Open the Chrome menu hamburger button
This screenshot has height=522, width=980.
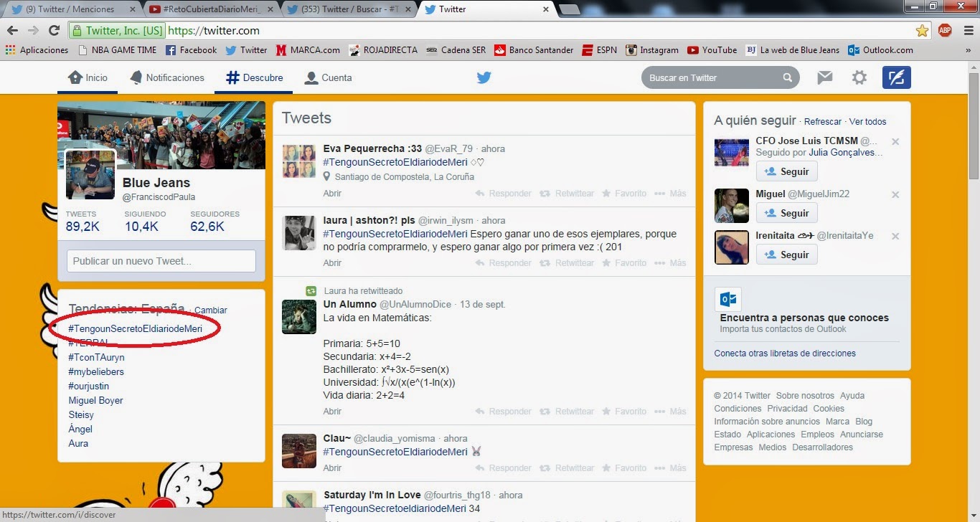point(966,31)
